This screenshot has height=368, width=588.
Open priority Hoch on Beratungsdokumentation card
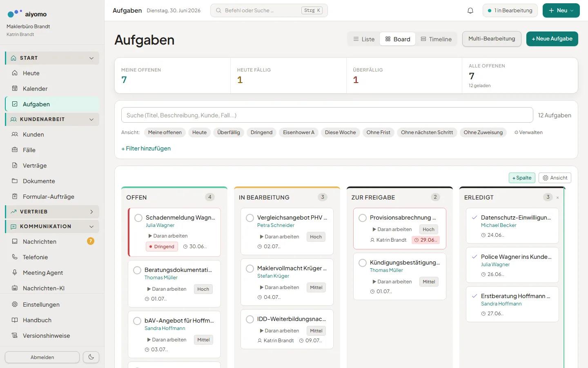click(x=203, y=289)
